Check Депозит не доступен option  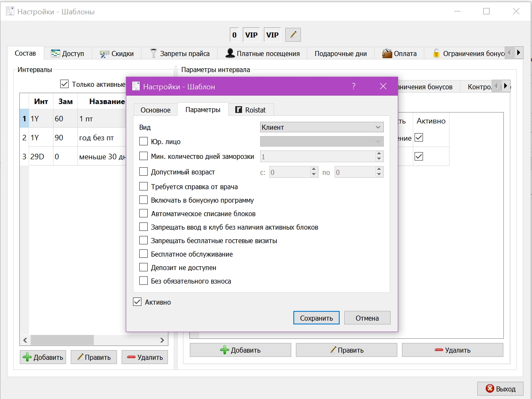pyautogui.click(x=144, y=268)
